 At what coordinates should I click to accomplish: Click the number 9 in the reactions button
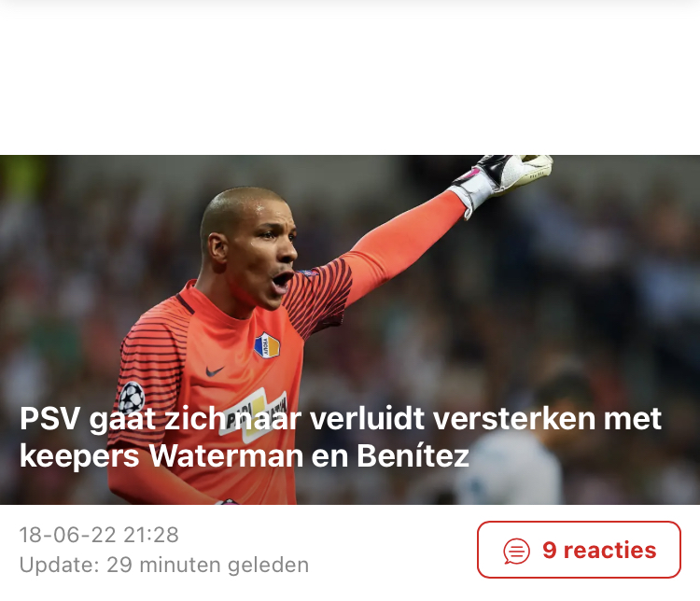(550, 550)
